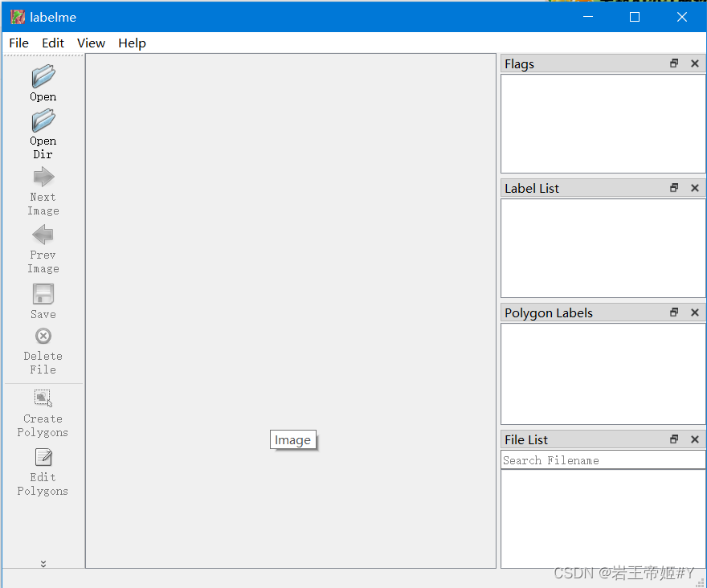Open the View menu
707x588 pixels.
[x=91, y=43]
